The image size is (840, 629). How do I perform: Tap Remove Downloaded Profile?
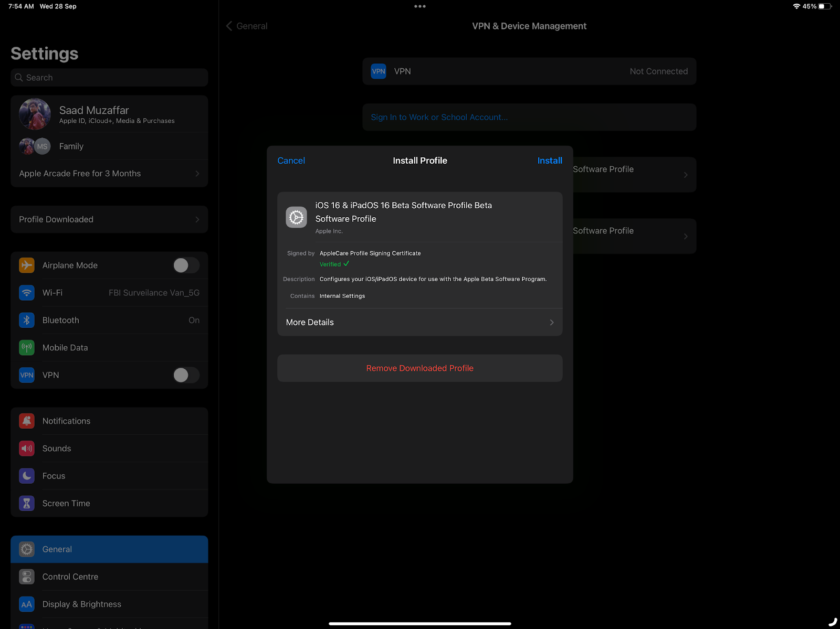(x=420, y=368)
